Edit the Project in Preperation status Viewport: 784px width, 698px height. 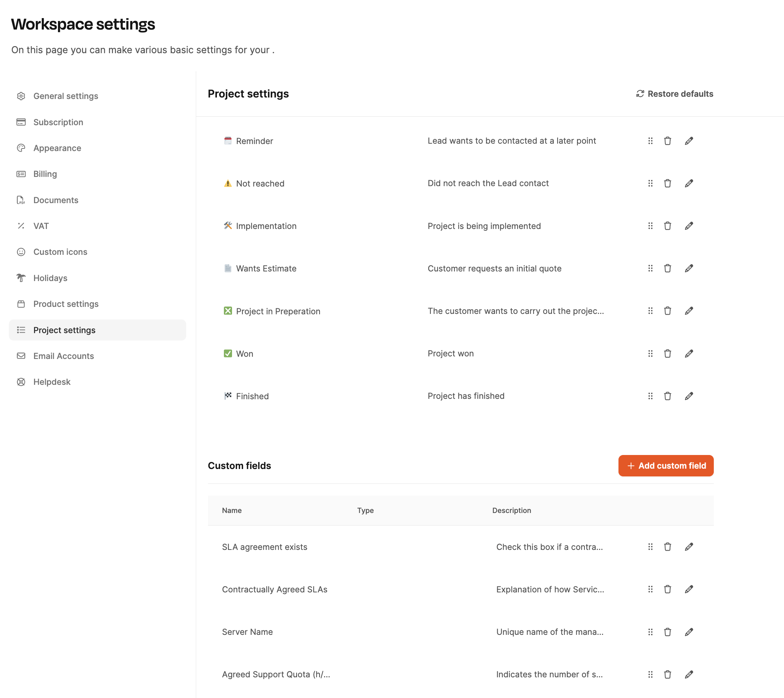click(x=689, y=311)
